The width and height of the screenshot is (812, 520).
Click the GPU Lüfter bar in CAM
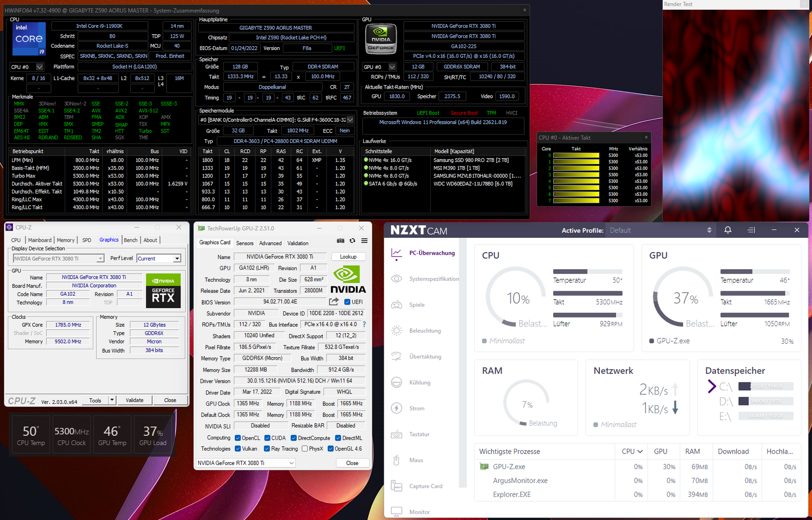[755, 315]
